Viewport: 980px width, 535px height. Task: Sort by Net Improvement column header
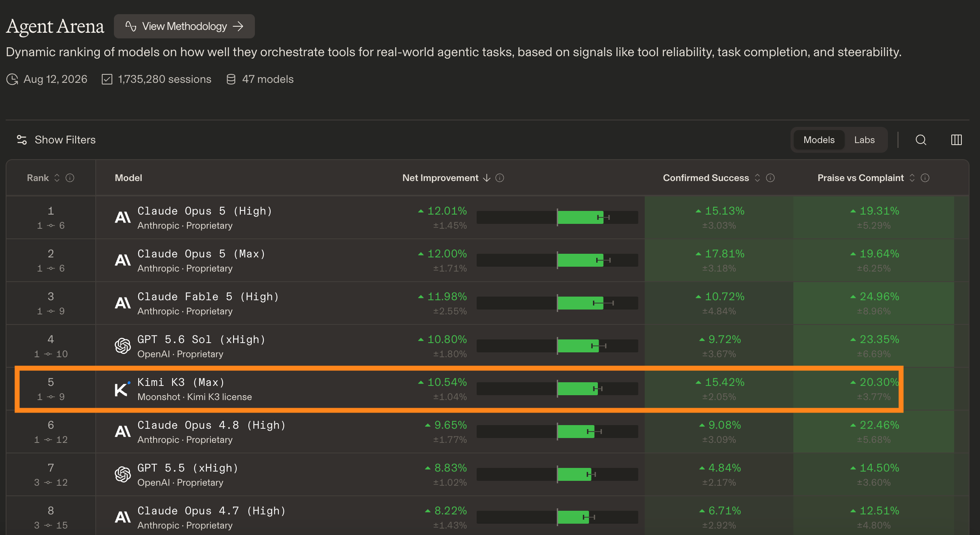(x=446, y=178)
